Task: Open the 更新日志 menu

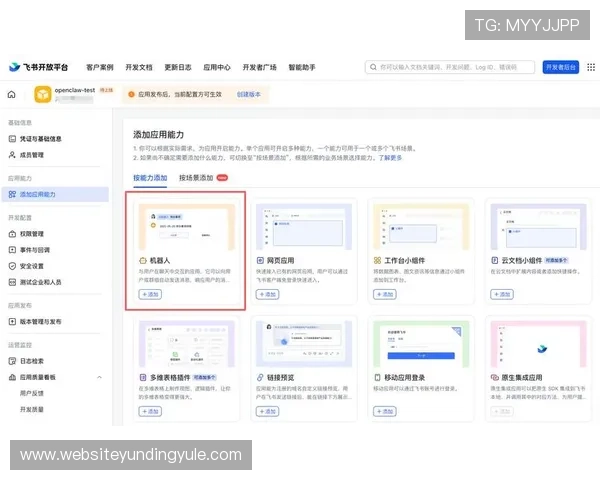Action: click(178, 67)
